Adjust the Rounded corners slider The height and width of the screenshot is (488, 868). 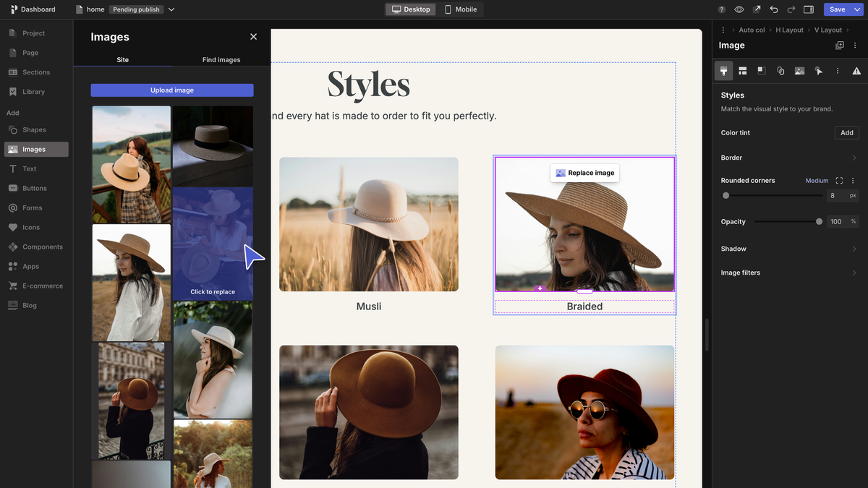click(772, 196)
